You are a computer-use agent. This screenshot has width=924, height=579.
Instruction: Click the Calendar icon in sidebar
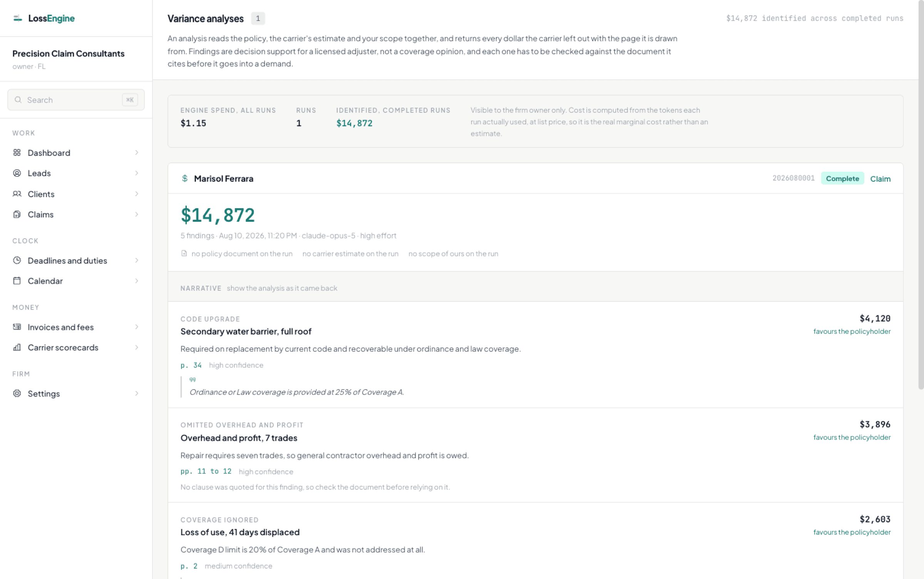point(17,281)
